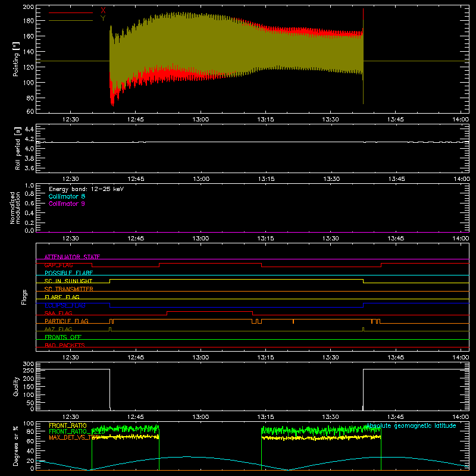The image size is (476, 476).
Task: Click the ECLIPSE_FLAG label
Action: (65, 305)
